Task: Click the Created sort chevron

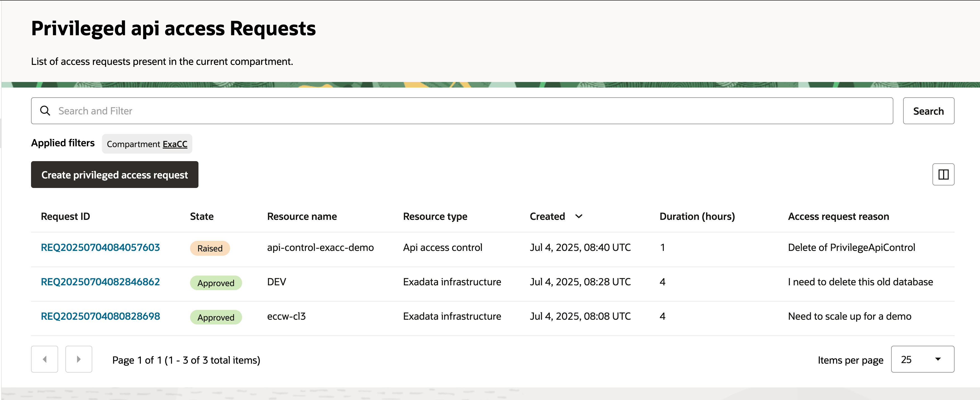Action: tap(578, 216)
